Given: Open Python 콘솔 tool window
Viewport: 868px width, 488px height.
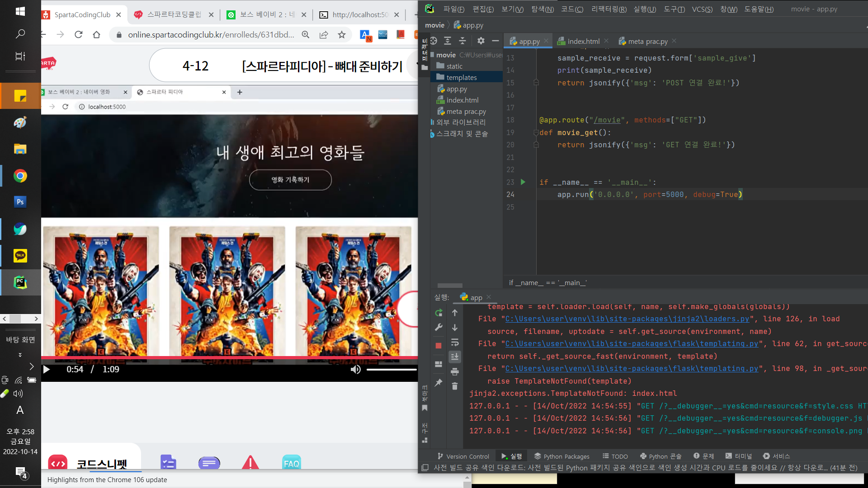Looking at the screenshot, I should pos(661,456).
